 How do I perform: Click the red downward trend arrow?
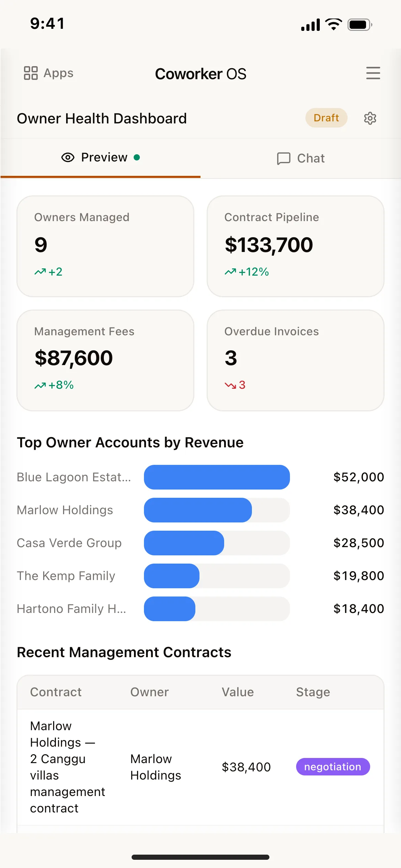[230, 385]
